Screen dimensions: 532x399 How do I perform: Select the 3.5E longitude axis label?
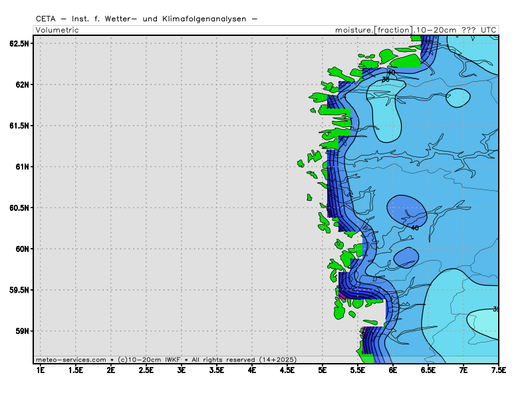coord(216,370)
